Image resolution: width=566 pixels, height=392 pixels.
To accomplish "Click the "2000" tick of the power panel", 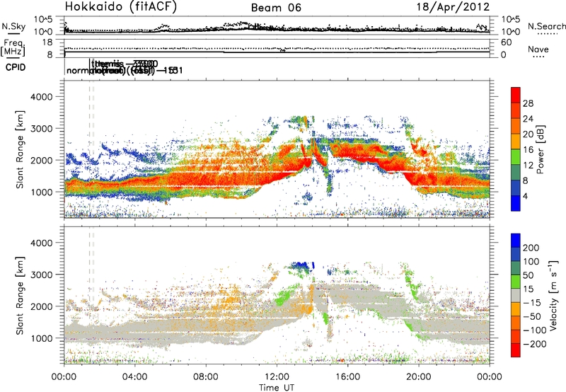I will (x=41, y=160).
